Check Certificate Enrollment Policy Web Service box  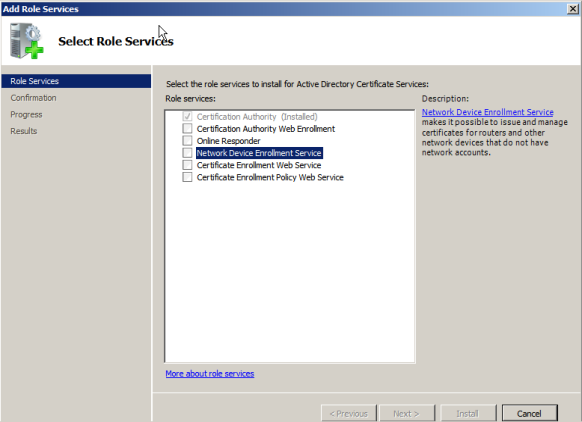click(x=187, y=177)
